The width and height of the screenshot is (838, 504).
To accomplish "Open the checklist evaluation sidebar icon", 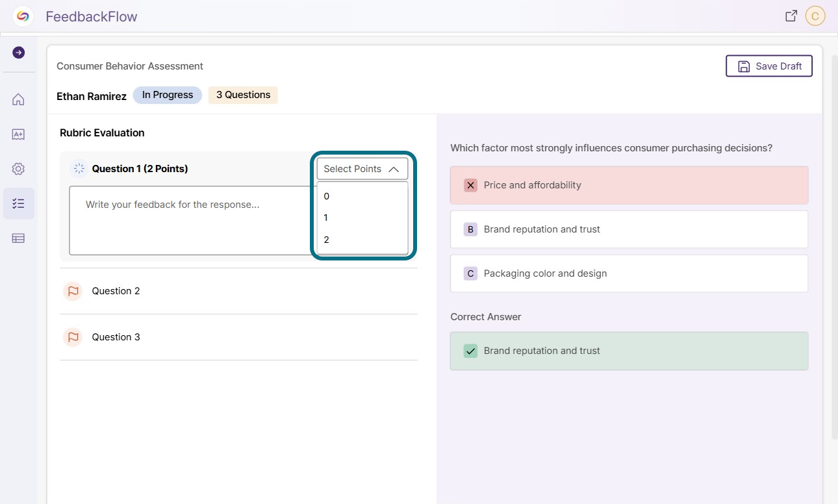I will [18, 203].
